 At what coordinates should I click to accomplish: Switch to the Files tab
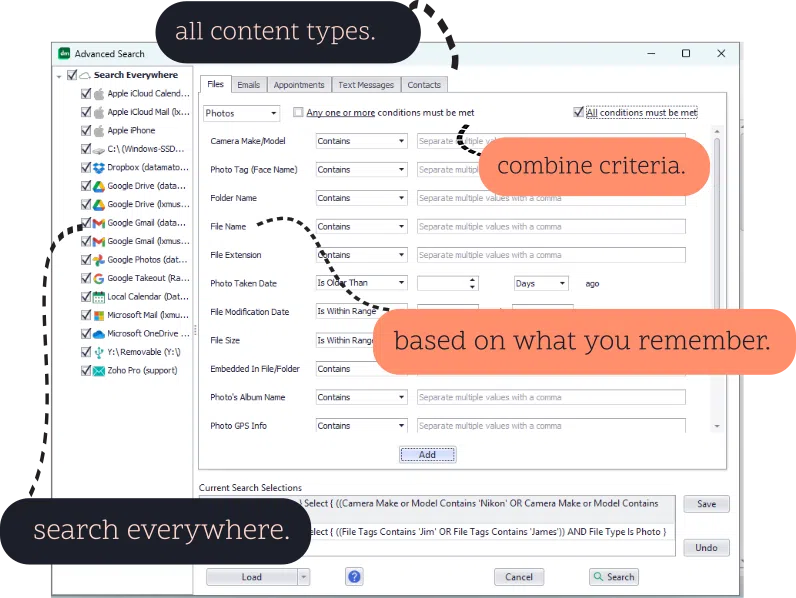(215, 84)
